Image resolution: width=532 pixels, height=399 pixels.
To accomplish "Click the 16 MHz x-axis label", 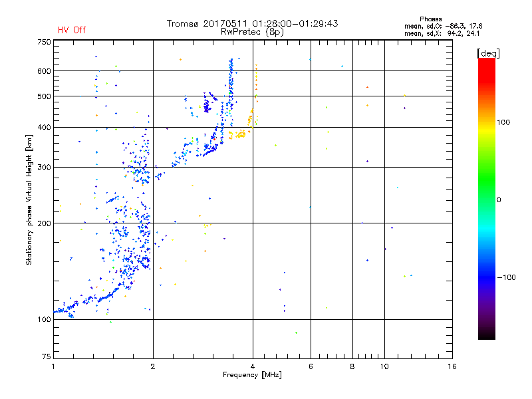I will [x=452, y=366].
